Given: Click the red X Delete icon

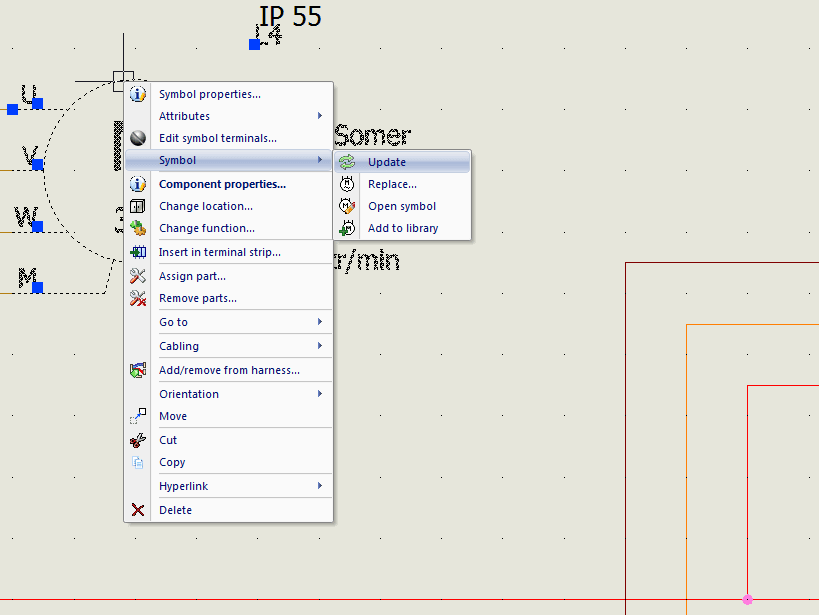Looking at the screenshot, I should [x=138, y=510].
